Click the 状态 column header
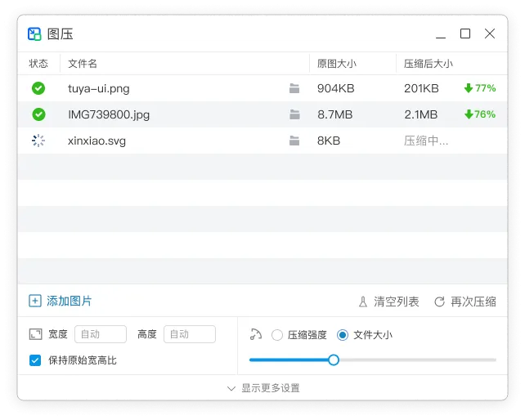 (x=38, y=63)
